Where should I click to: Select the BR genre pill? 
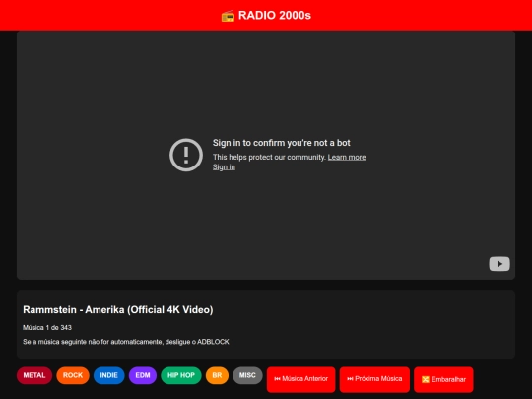pos(217,375)
